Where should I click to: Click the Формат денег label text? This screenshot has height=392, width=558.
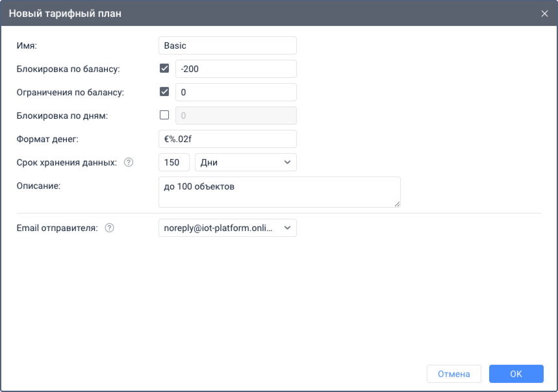[x=47, y=139]
